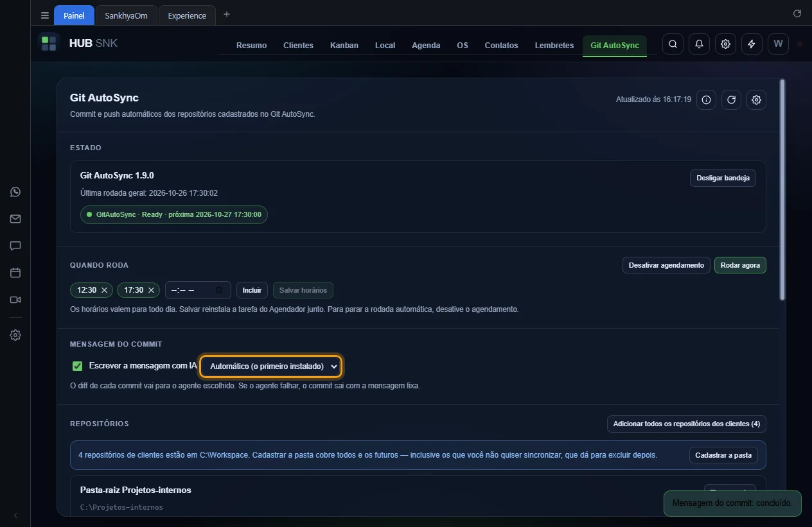Remove the 12:30 schedule chip

click(x=104, y=290)
